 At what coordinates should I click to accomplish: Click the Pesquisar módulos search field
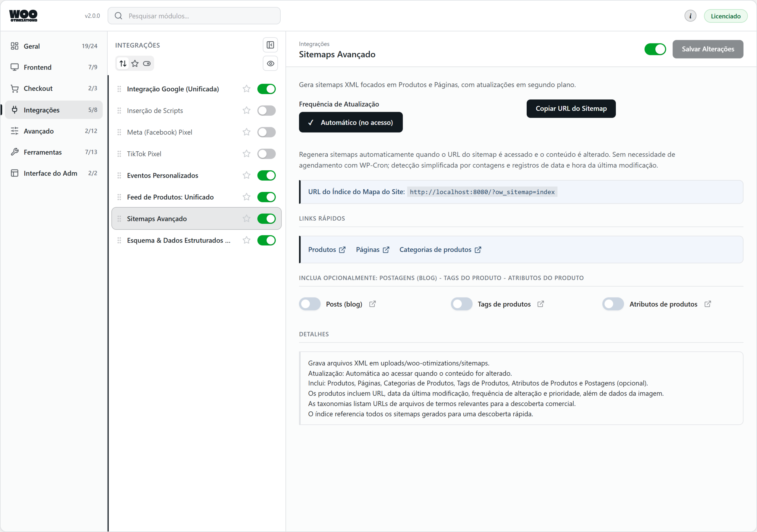194,16
